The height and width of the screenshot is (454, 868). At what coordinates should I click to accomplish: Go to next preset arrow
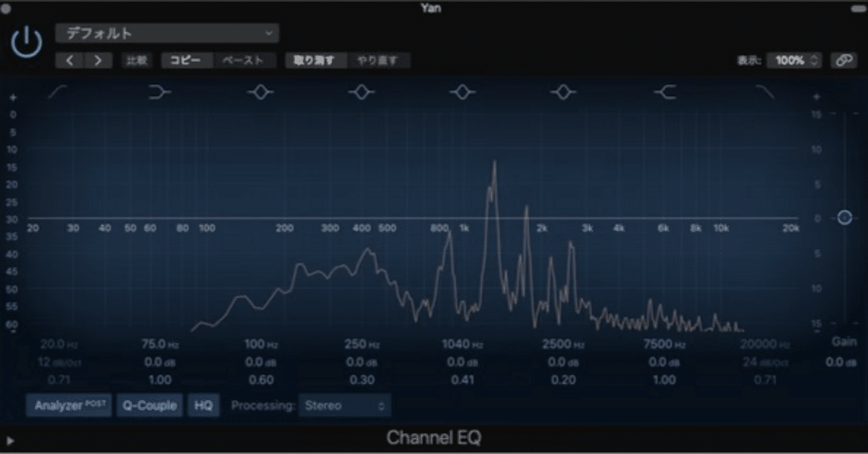click(98, 60)
